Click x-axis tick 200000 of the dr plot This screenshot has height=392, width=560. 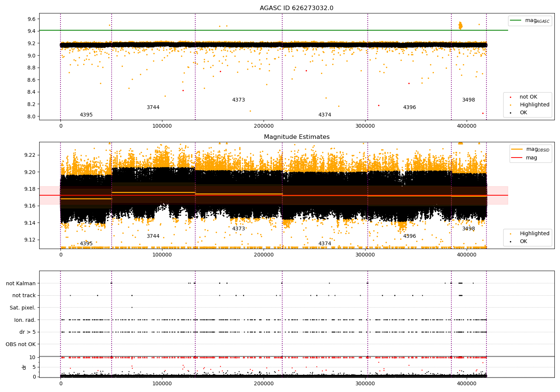pyautogui.click(x=264, y=384)
